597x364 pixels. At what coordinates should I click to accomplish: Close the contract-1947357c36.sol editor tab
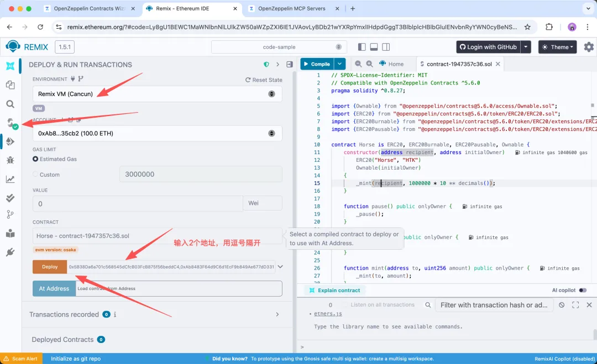coord(498,64)
